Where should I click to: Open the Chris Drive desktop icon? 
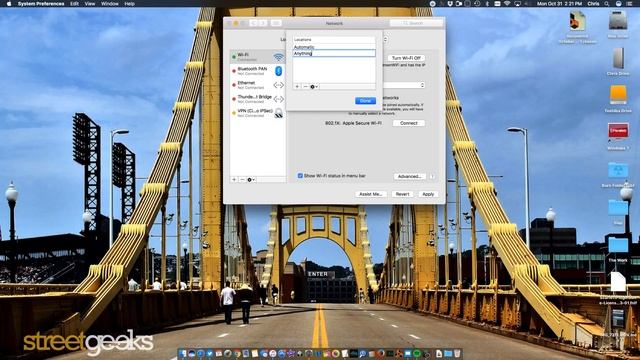pos(618,58)
